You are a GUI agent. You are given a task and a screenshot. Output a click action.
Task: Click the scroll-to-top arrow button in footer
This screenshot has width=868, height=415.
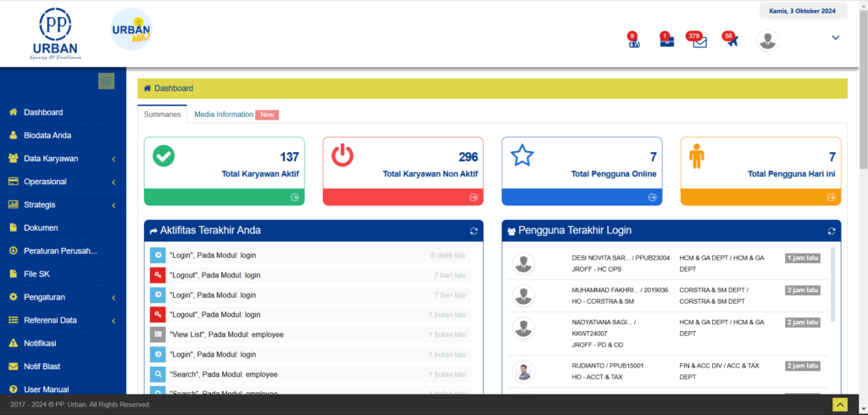pyautogui.click(x=840, y=405)
